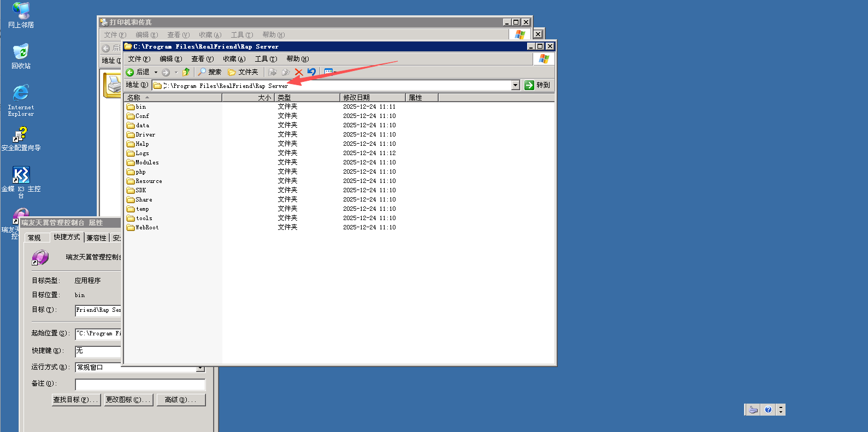Select the data folder icon
The height and width of the screenshot is (432, 868).
click(x=131, y=126)
